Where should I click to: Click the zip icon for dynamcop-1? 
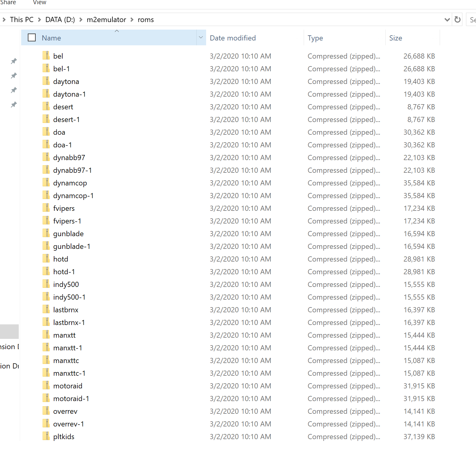click(x=46, y=195)
